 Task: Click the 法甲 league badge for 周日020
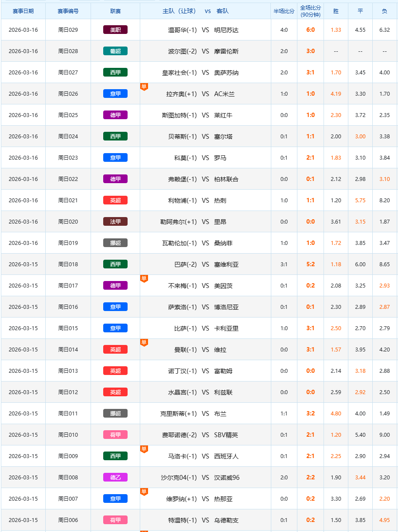(115, 222)
